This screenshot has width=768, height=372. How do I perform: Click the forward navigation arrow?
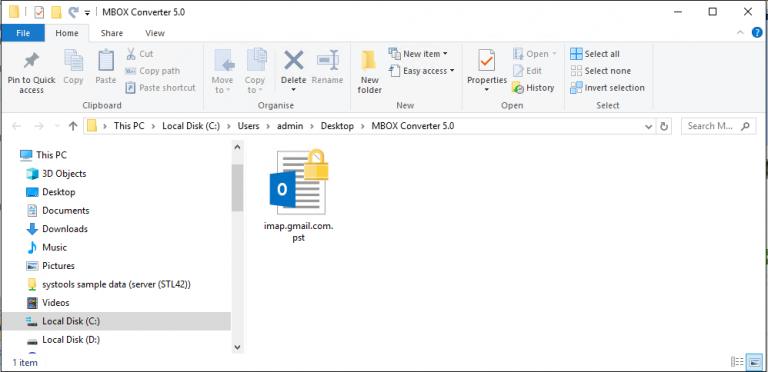[39, 126]
